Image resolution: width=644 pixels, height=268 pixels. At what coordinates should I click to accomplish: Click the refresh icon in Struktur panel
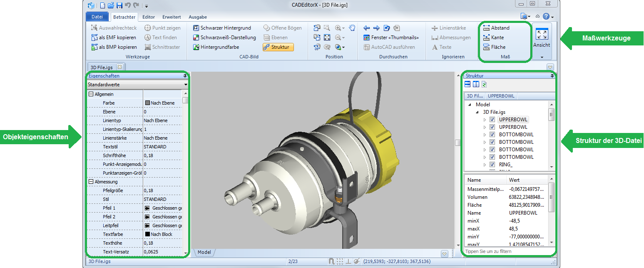pos(484,85)
